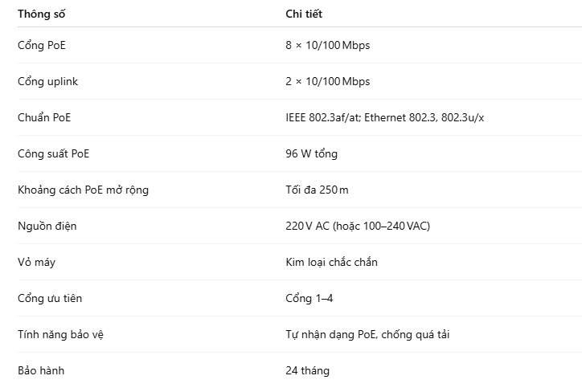Viewport: 582px width, 392px height.
Task: Select the "Cổng uplink" label
Action: pos(47,81)
